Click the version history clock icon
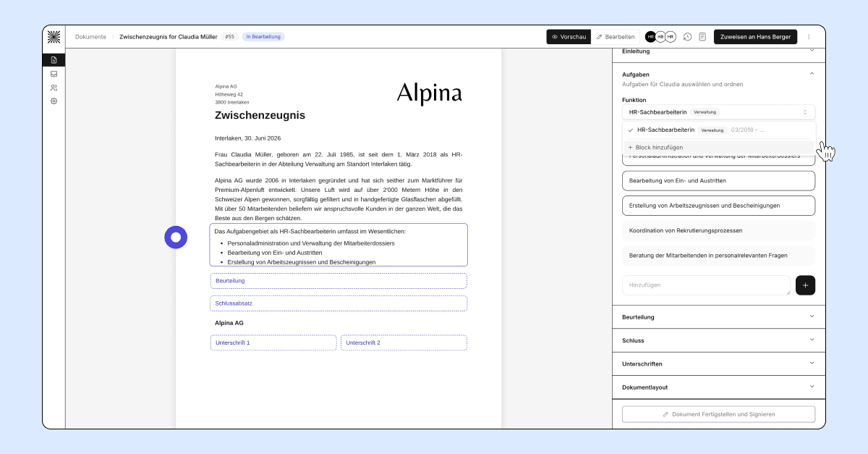 (x=687, y=37)
